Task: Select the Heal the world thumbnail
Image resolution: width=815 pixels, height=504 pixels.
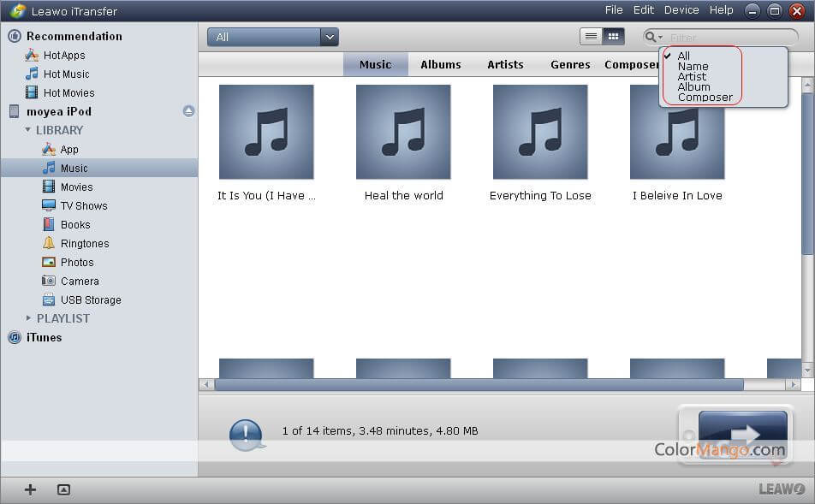Action: pyautogui.click(x=403, y=132)
